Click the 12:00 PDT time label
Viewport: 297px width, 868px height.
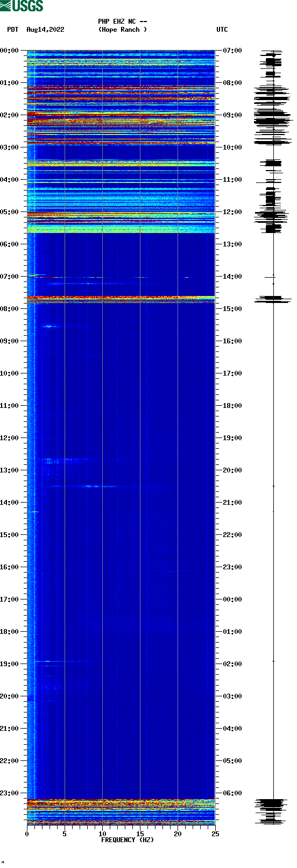(9, 438)
